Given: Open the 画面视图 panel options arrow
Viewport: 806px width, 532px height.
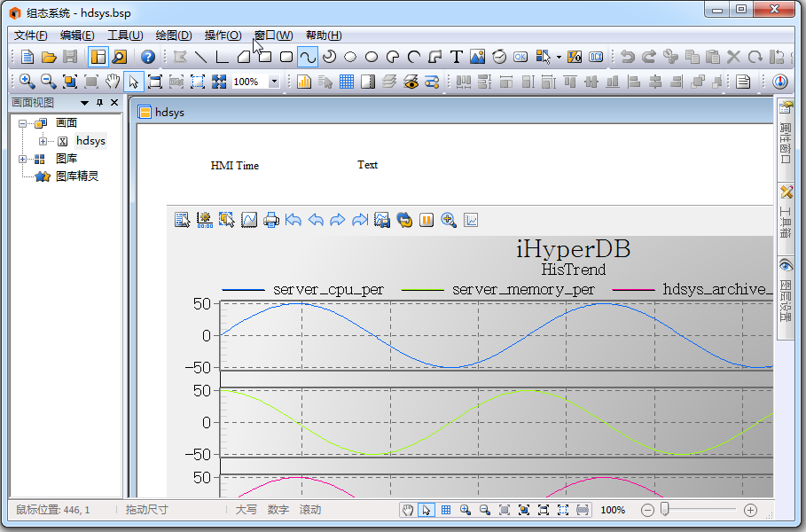Looking at the screenshot, I should click(x=85, y=103).
